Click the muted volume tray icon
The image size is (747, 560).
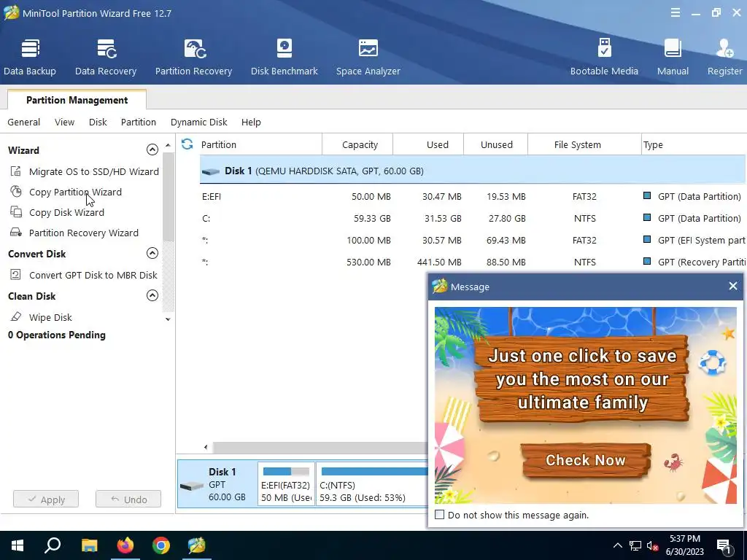(x=653, y=545)
